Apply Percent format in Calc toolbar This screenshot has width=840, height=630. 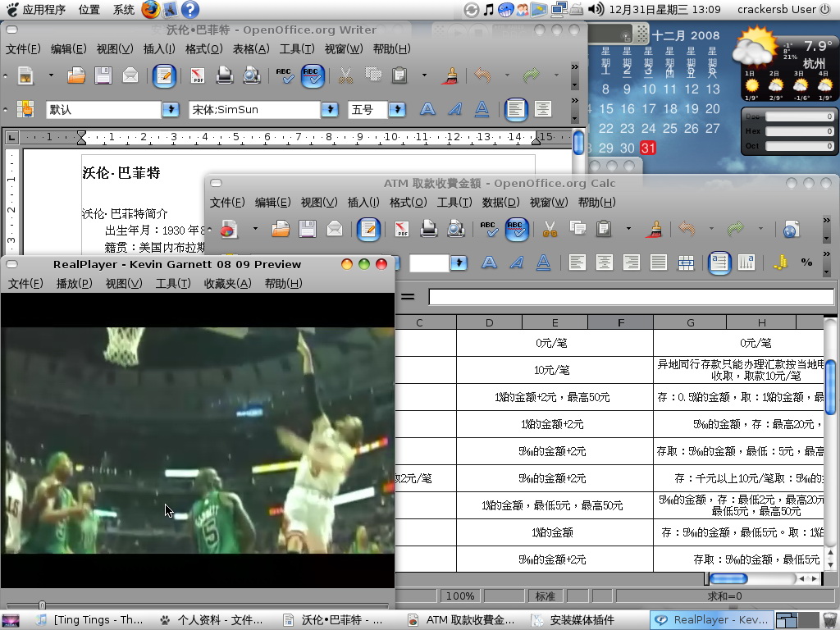[806, 262]
